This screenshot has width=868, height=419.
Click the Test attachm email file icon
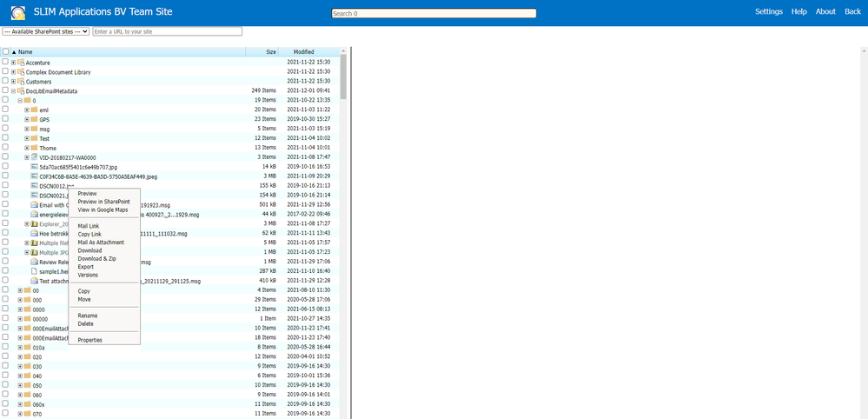pos(34,281)
